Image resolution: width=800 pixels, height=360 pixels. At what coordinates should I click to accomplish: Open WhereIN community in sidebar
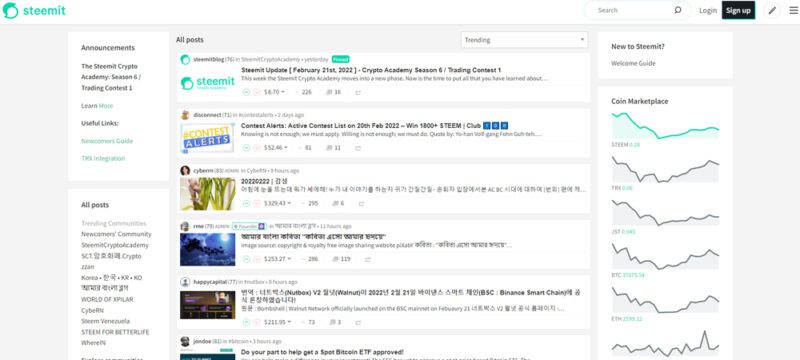[93, 343]
